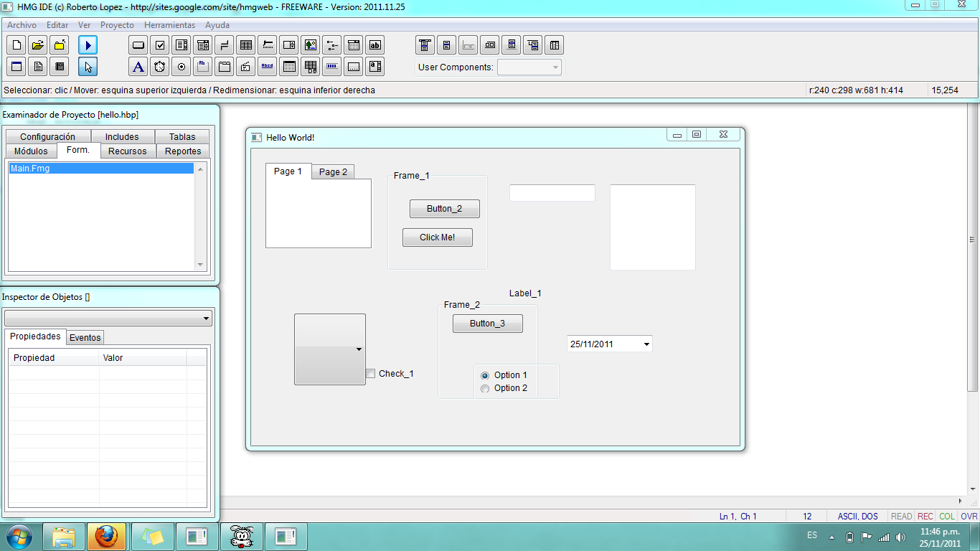The height and width of the screenshot is (551, 980).
Task: Toggle the Check_1 checkbox on the form
Action: [370, 373]
